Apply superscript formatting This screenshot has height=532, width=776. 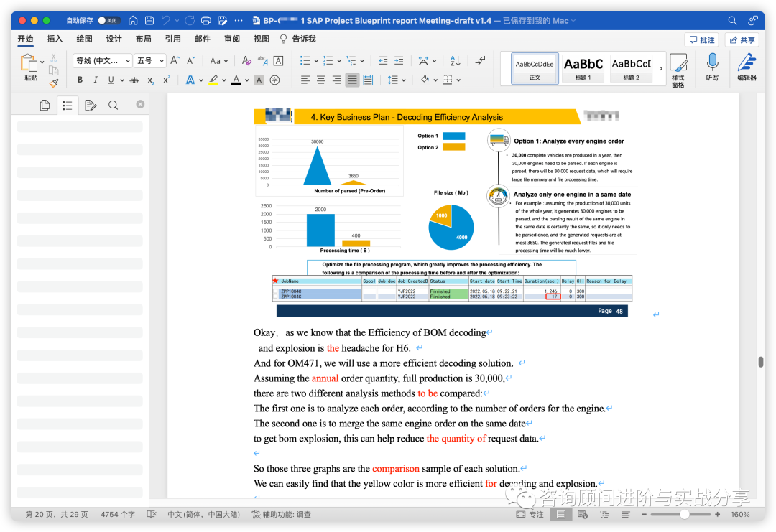[x=167, y=79]
